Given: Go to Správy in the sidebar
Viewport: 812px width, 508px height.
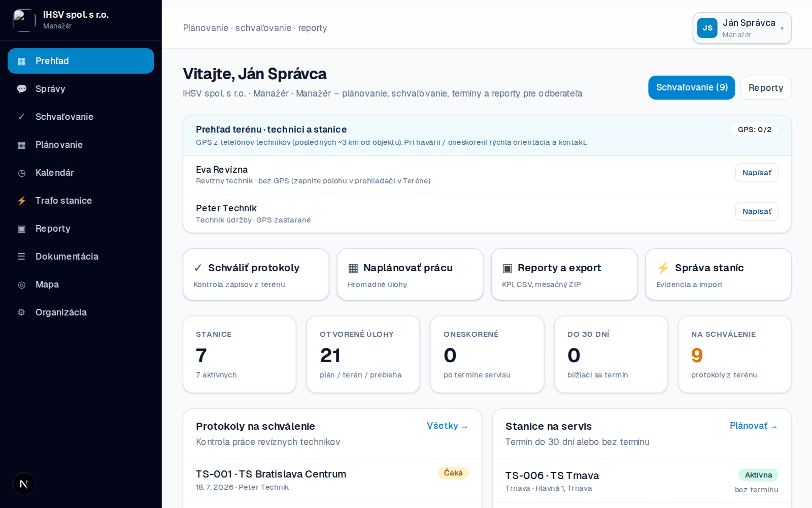Looking at the screenshot, I should (x=81, y=89).
